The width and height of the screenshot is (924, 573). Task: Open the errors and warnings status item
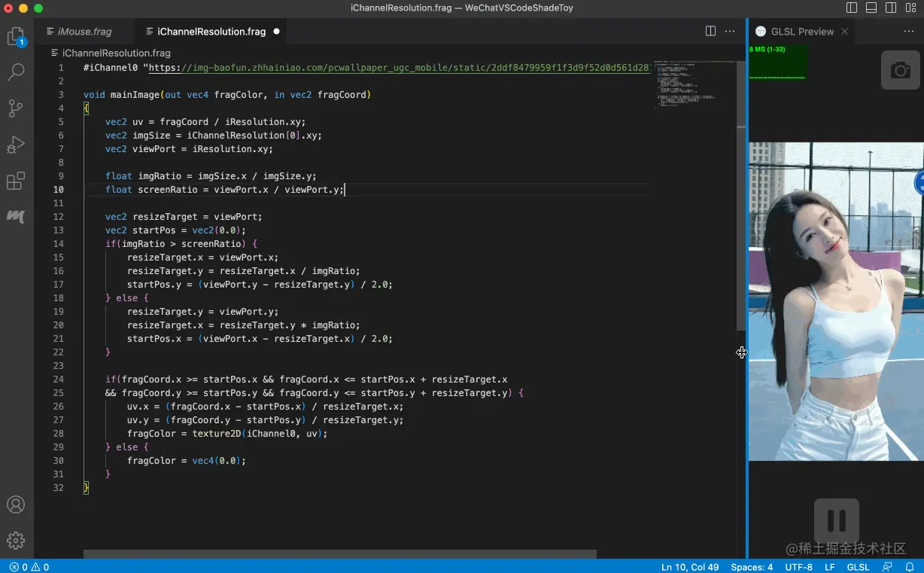pyautogui.click(x=29, y=567)
